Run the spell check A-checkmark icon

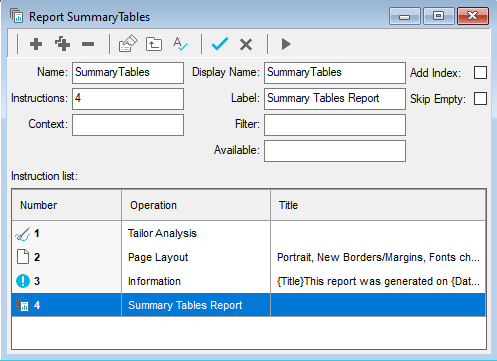pos(180,44)
